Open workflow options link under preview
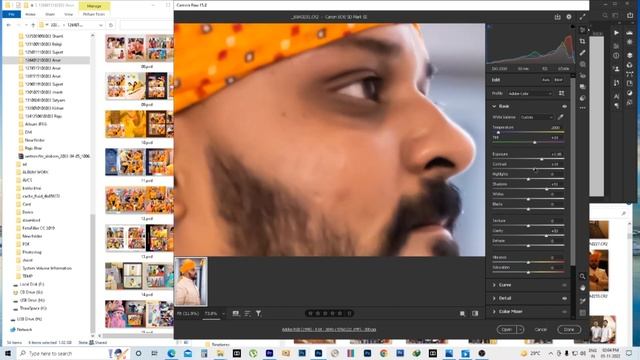Screen dimensions: 640x360 [x=329, y=329]
